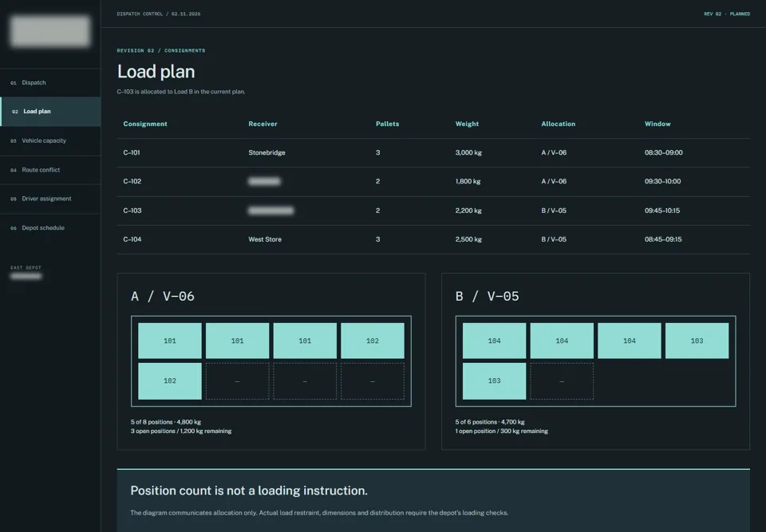Click the 08:30–09:00 window cell

pos(663,153)
